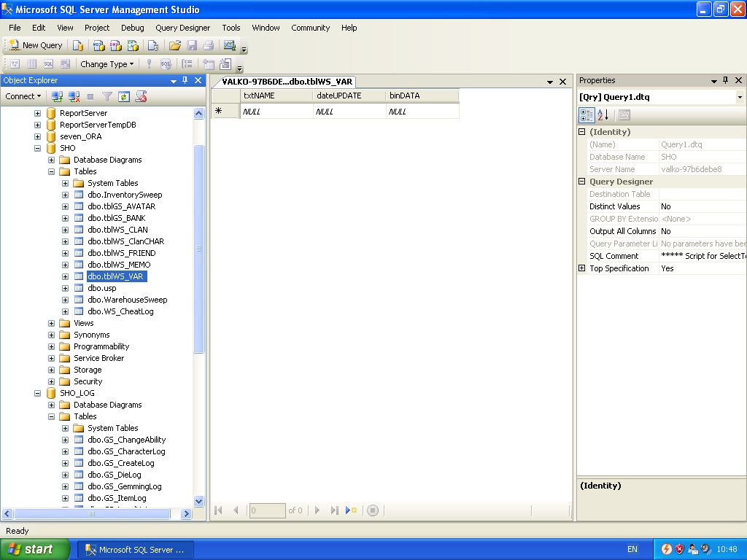The height and width of the screenshot is (560, 747).
Task: Select the dbo.tblWS_CLAN table
Action: pyautogui.click(x=115, y=230)
